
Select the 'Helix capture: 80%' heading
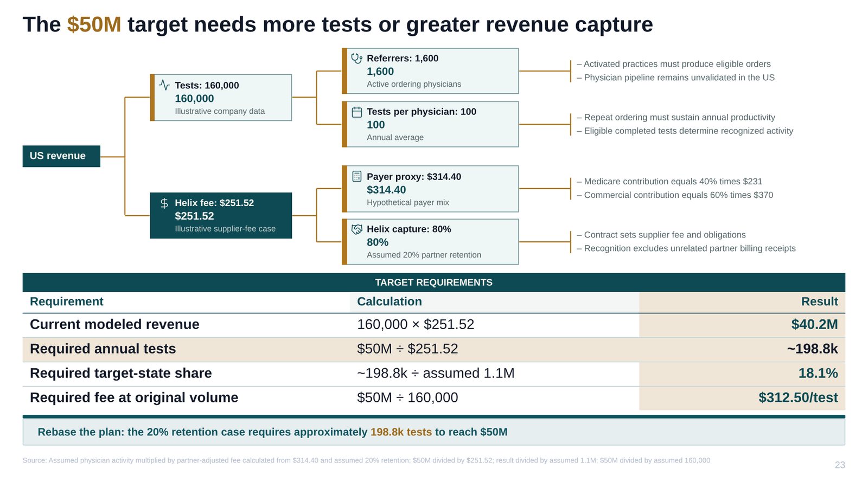[x=409, y=229]
